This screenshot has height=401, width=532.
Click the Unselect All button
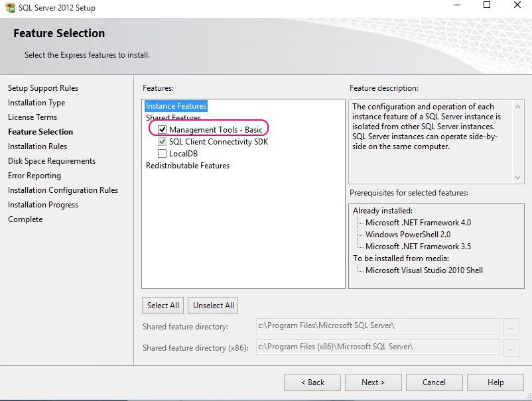[x=213, y=306]
